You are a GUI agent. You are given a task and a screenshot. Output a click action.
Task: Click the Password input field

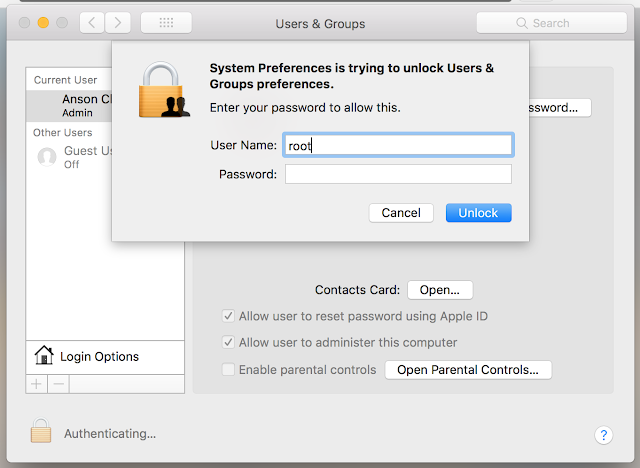pyautogui.click(x=398, y=174)
